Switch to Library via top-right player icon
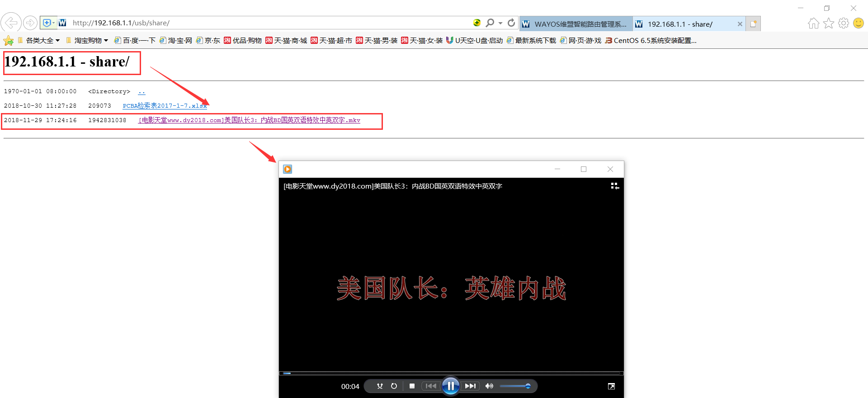868x398 pixels. (615, 186)
